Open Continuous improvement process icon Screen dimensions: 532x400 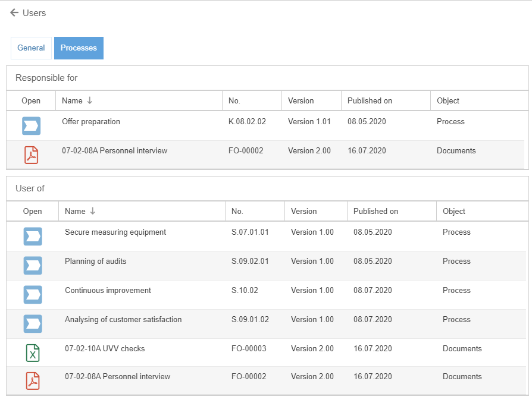(33, 295)
